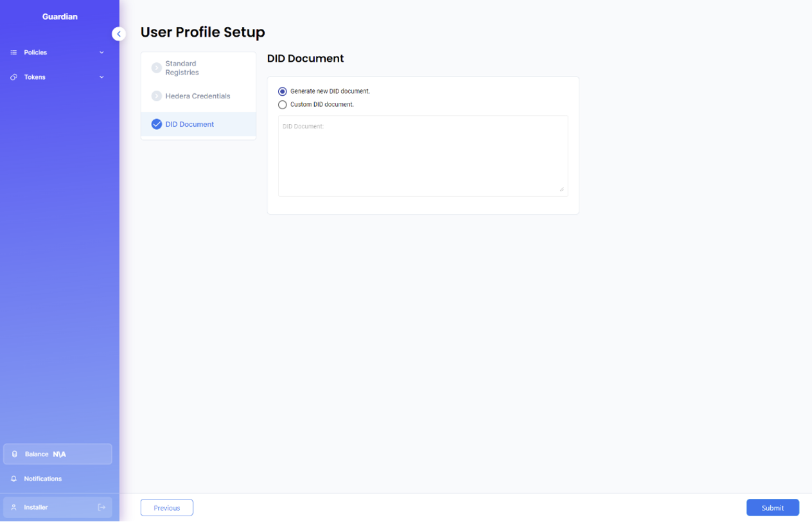Click the Policies list icon

click(x=13, y=53)
